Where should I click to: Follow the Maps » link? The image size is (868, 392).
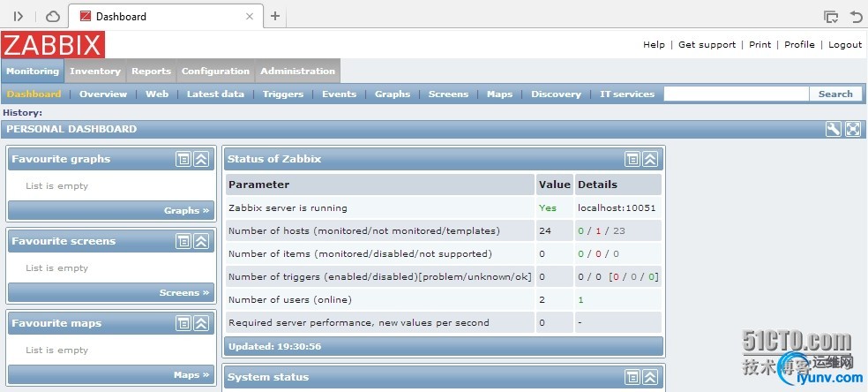tap(191, 375)
